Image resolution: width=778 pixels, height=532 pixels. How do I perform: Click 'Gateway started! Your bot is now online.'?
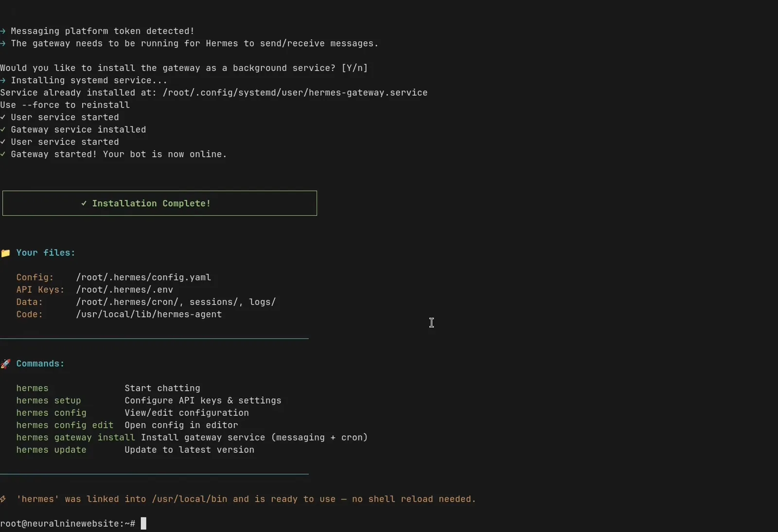coord(113,154)
